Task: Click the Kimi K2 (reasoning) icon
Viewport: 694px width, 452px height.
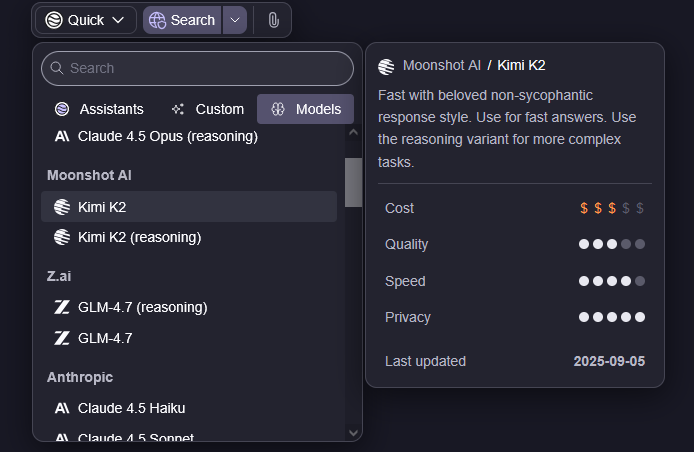Action: (x=62, y=237)
